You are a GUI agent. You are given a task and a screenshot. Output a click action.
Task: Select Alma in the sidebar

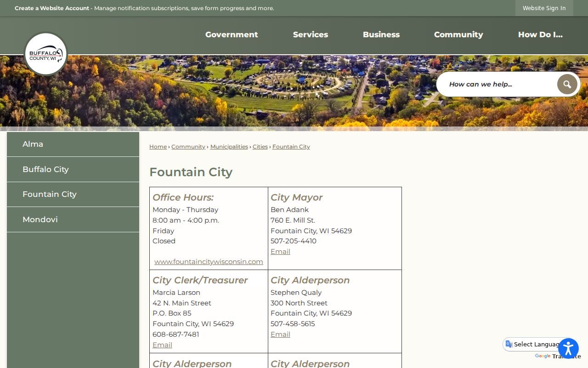point(73,144)
